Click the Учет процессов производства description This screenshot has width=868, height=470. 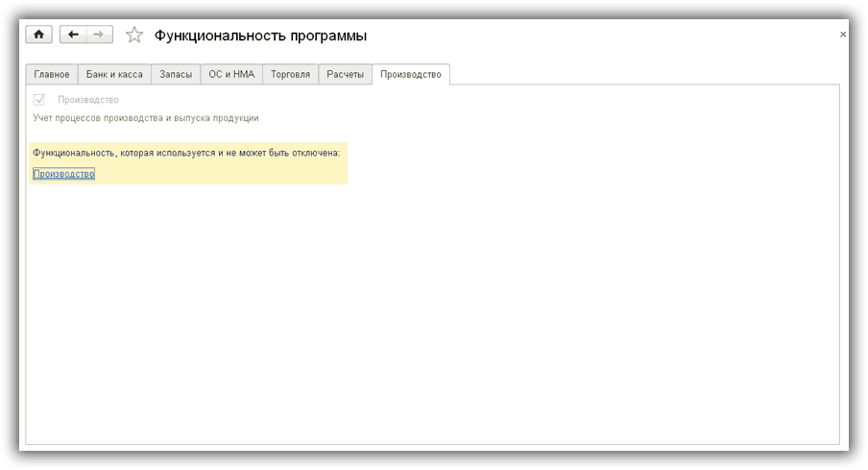tap(146, 118)
